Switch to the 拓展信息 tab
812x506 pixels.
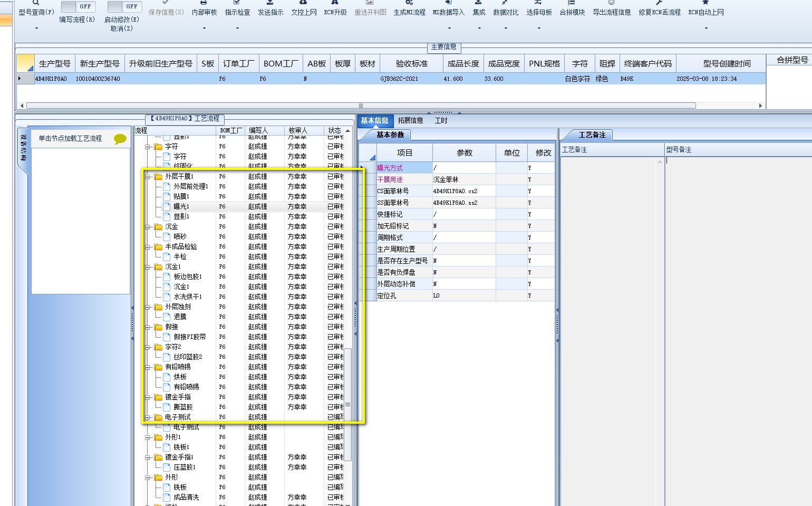tap(410, 120)
